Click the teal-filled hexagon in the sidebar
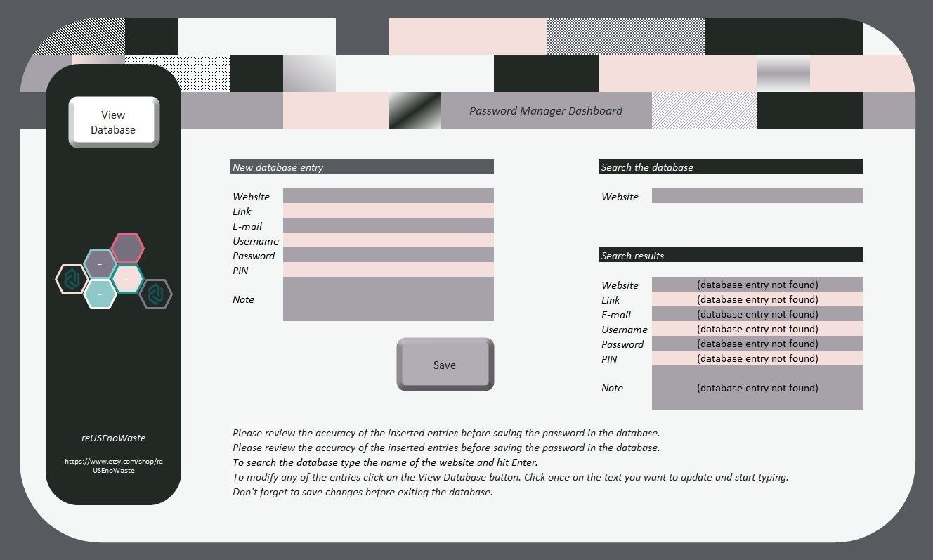This screenshot has height=560, width=933. pos(100,294)
